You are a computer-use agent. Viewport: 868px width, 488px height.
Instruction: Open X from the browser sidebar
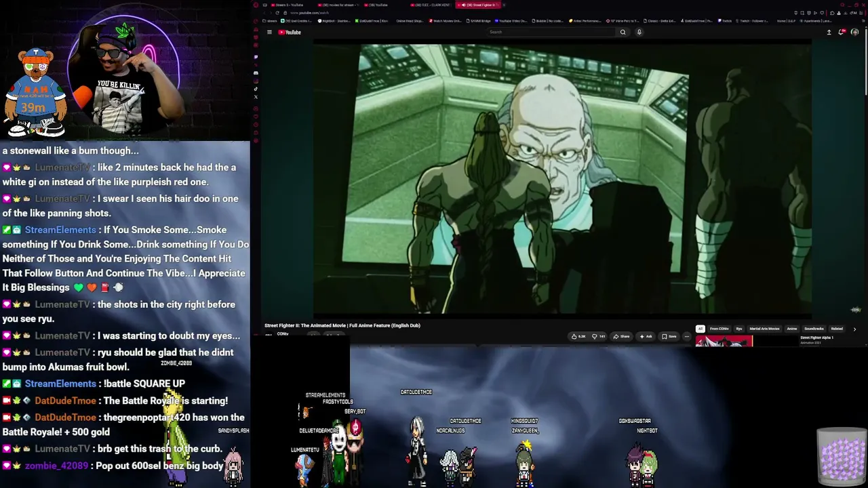pos(256,97)
